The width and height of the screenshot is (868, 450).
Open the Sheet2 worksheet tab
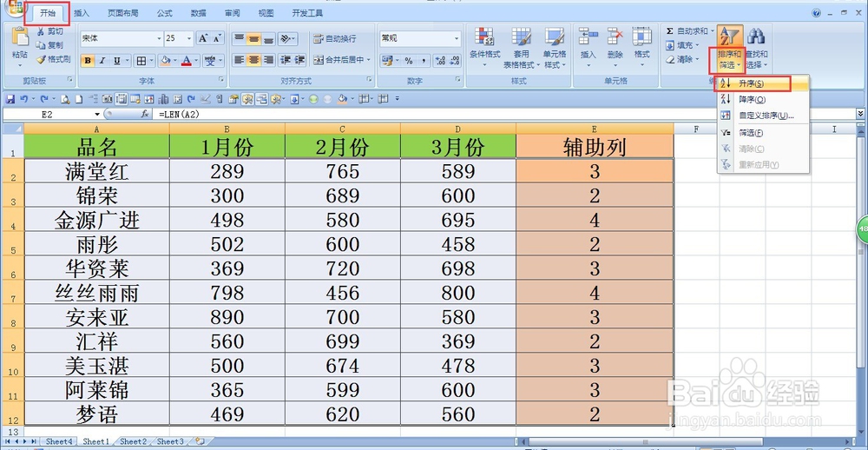[134, 441]
